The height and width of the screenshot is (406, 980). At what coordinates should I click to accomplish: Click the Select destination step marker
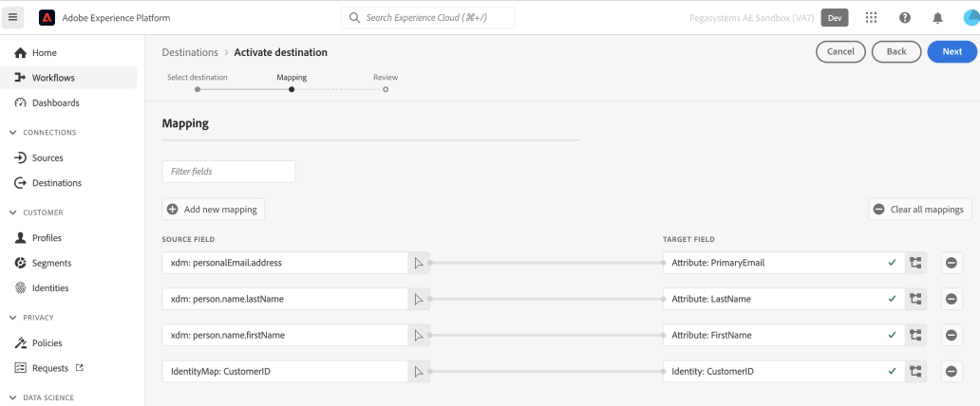pos(198,89)
